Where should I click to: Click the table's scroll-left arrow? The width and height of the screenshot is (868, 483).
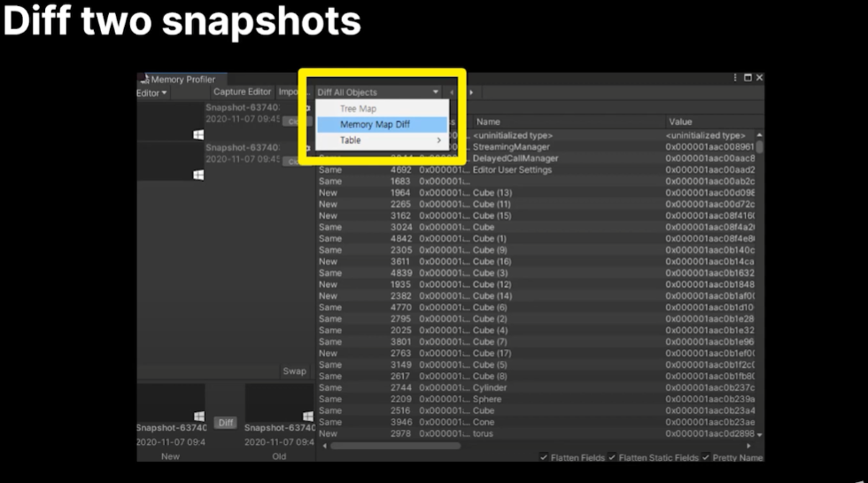tap(324, 445)
